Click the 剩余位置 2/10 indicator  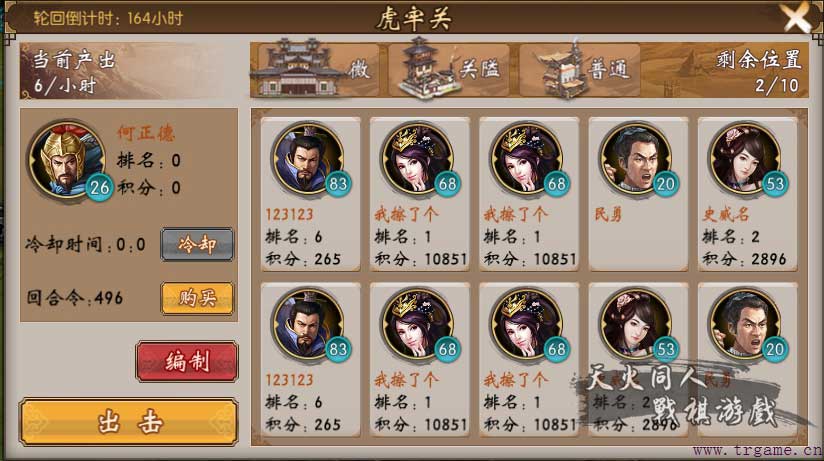pyautogui.click(x=759, y=71)
